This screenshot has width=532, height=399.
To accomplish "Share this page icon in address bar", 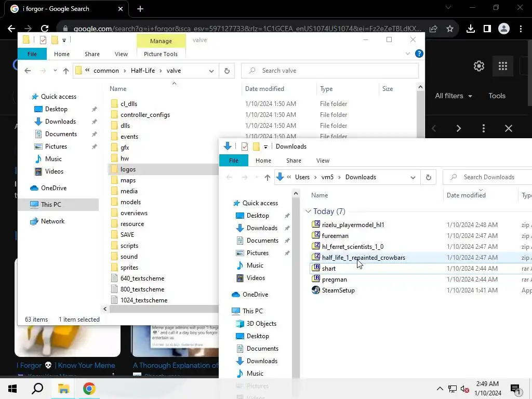I will 433,29.
